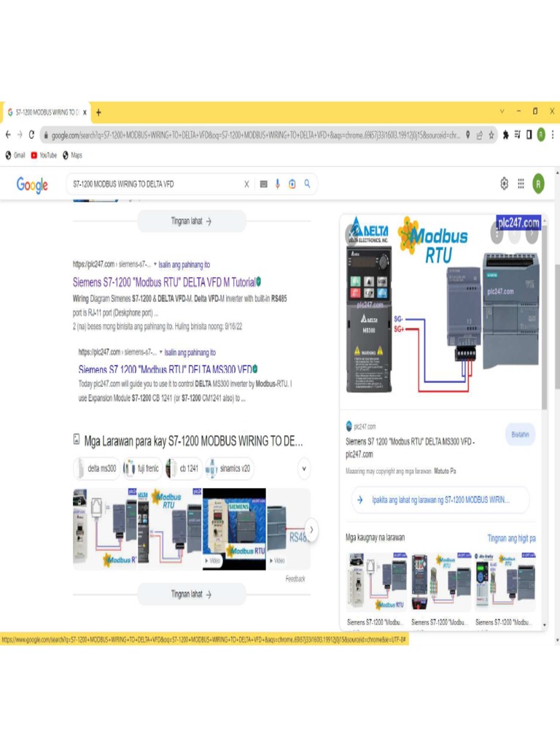560x747 pixels.
Task: Click the lower Tingnan lahat button
Action: point(192,595)
